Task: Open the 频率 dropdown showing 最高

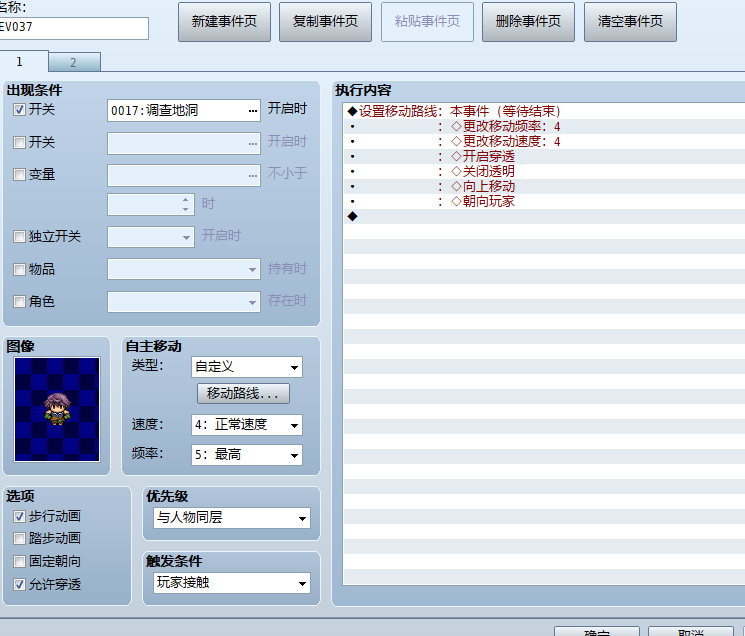Action: (247, 455)
